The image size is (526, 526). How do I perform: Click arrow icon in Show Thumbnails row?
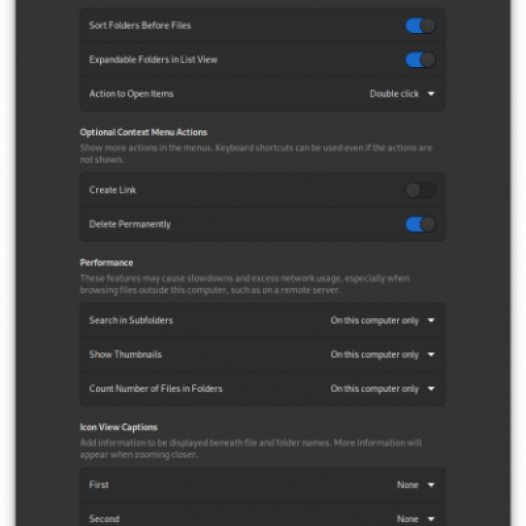pyautogui.click(x=431, y=355)
